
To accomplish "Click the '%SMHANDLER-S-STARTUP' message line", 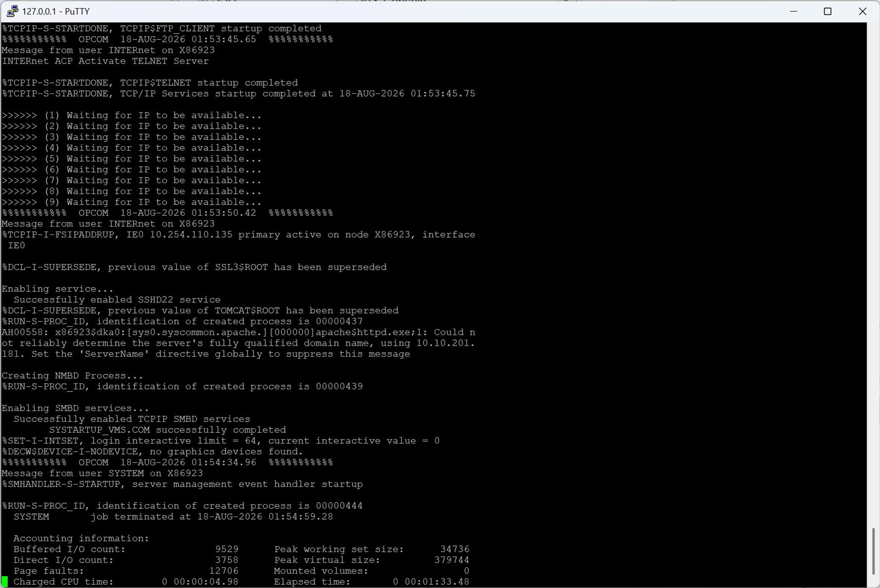I will coord(182,485).
